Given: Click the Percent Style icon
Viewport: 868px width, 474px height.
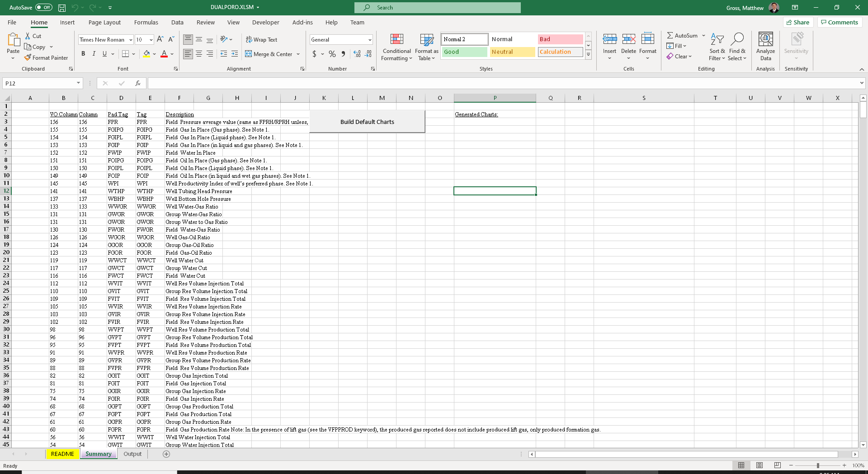Looking at the screenshot, I should pos(332,54).
